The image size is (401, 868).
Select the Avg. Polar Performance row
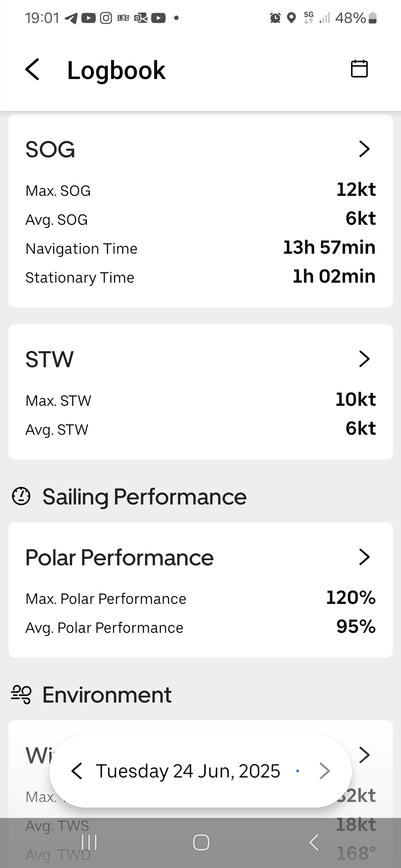(x=200, y=628)
